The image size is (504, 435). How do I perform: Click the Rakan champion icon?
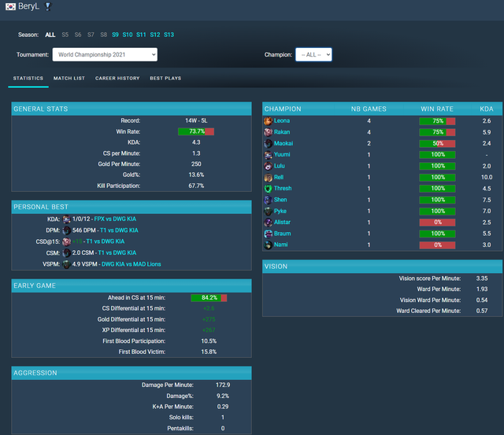point(269,132)
